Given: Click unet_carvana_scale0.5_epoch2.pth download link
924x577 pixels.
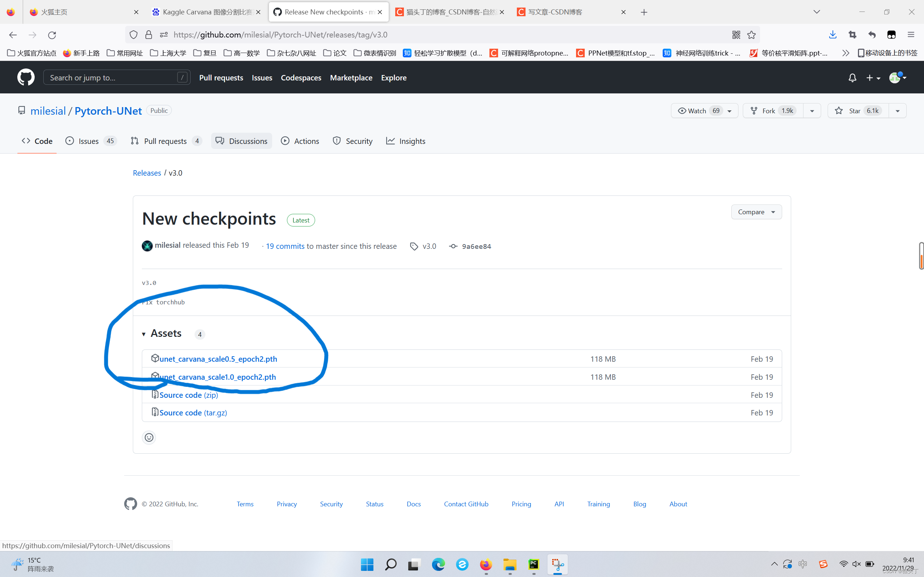Looking at the screenshot, I should pos(218,358).
